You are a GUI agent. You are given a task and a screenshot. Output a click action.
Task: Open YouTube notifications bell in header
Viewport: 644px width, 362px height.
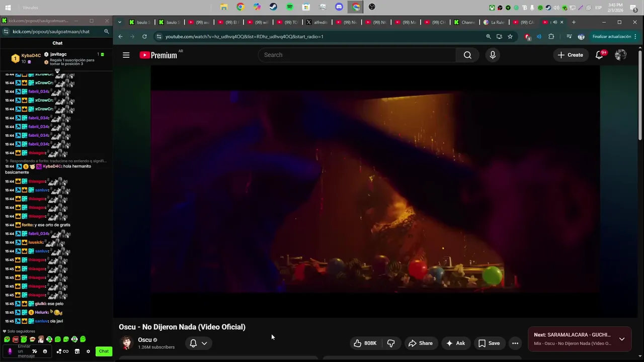pos(599,55)
